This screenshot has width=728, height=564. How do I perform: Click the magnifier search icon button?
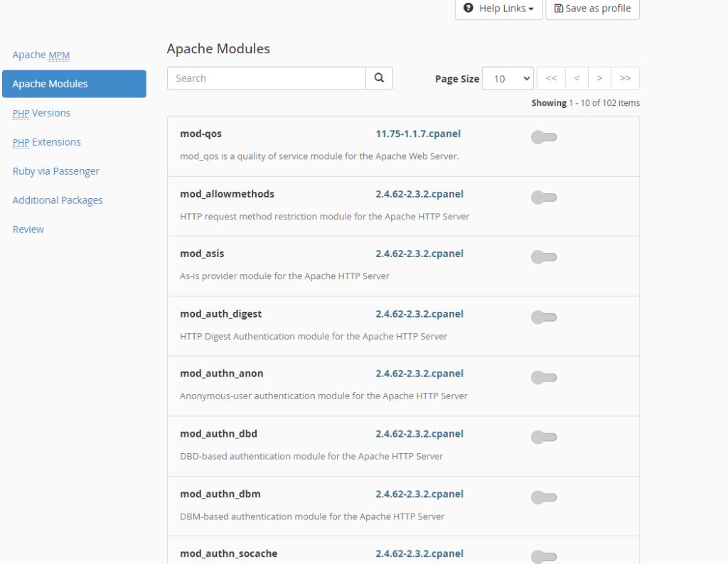pyautogui.click(x=379, y=78)
